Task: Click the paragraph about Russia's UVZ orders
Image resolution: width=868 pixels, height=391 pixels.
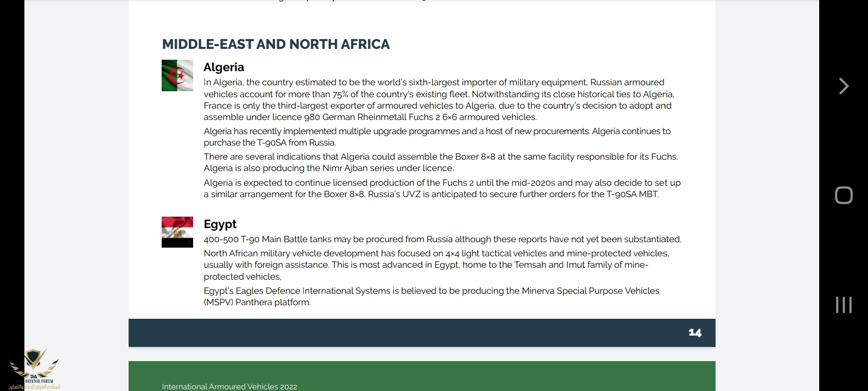Action: [442, 188]
